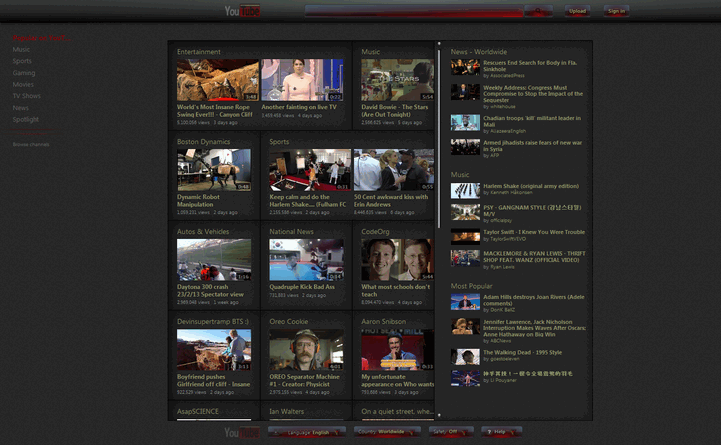Open Macklemore Thrift Shop video link
Screen dimensions: 721x445
click(534, 257)
